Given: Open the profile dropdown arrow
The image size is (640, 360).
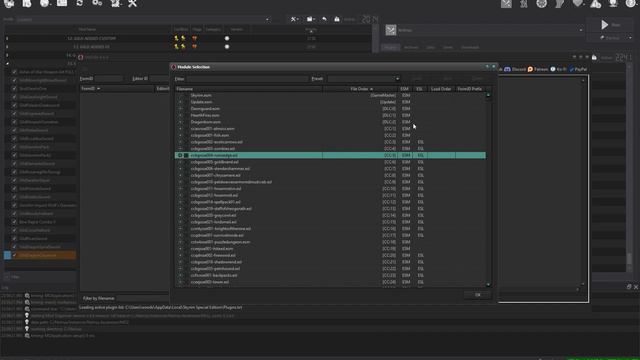Looking at the screenshot, I should (x=267, y=19).
